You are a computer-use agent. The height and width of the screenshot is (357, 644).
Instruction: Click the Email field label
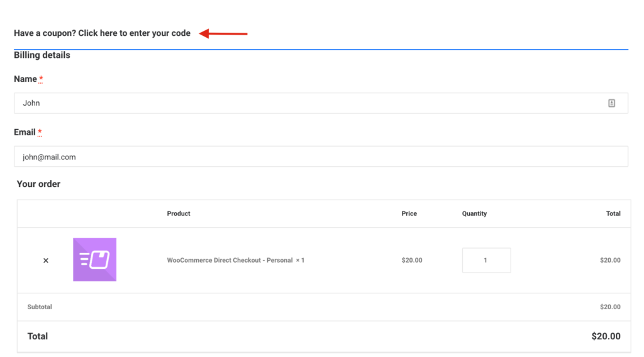[25, 132]
